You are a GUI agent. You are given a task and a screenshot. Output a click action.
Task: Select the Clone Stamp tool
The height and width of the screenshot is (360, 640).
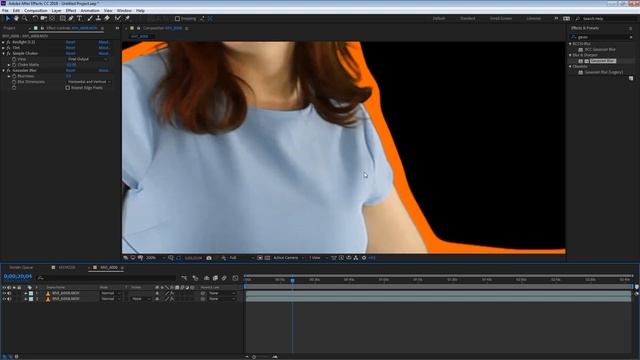[98, 18]
